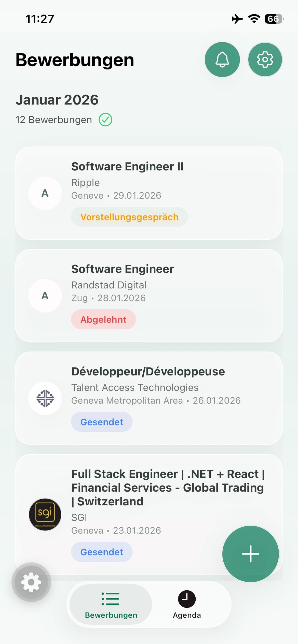This screenshot has width=298, height=644.
Task: Tap the Vorstellungsgespräch status badge
Action: click(x=129, y=217)
